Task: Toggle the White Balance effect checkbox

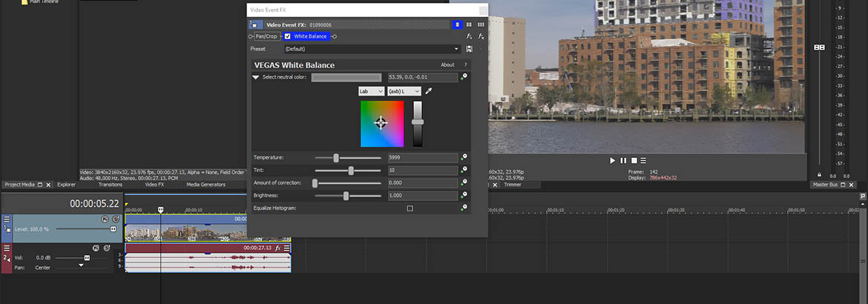Action: pyautogui.click(x=287, y=36)
